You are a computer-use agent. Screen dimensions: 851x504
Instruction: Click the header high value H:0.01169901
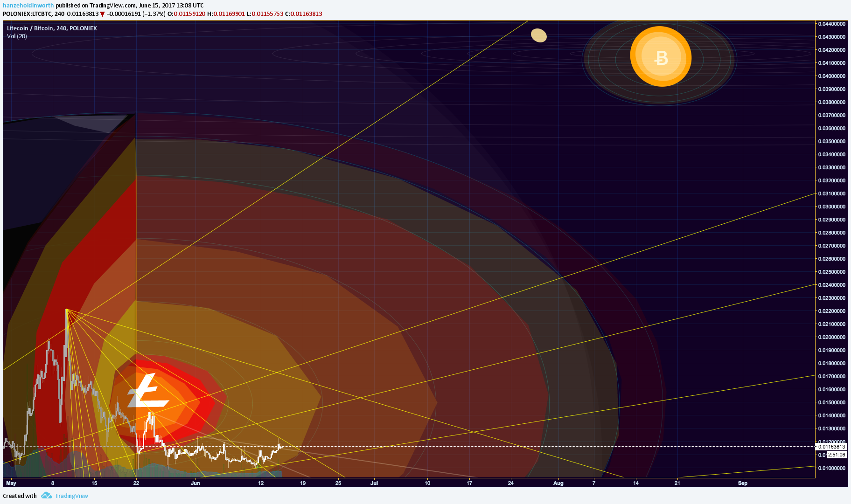tap(226, 14)
